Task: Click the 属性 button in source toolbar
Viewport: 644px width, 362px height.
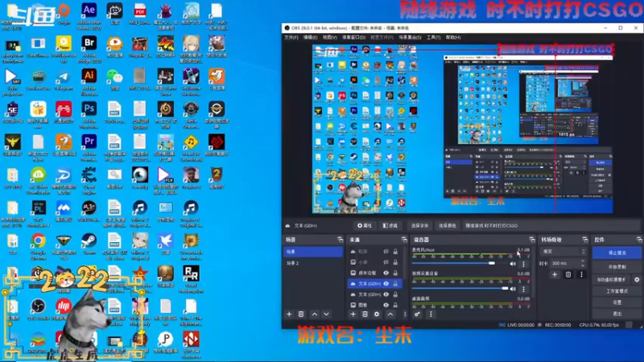Action: (x=365, y=226)
